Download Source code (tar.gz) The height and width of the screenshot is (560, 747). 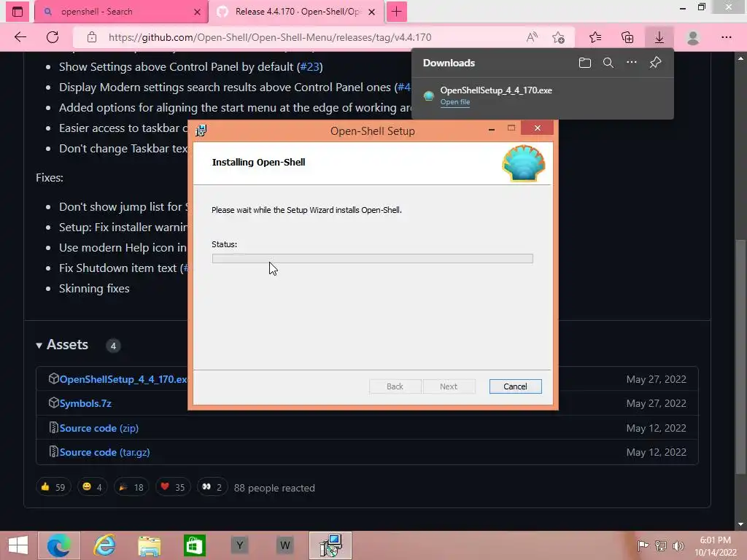pyautogui.click(x=105, y=452)
